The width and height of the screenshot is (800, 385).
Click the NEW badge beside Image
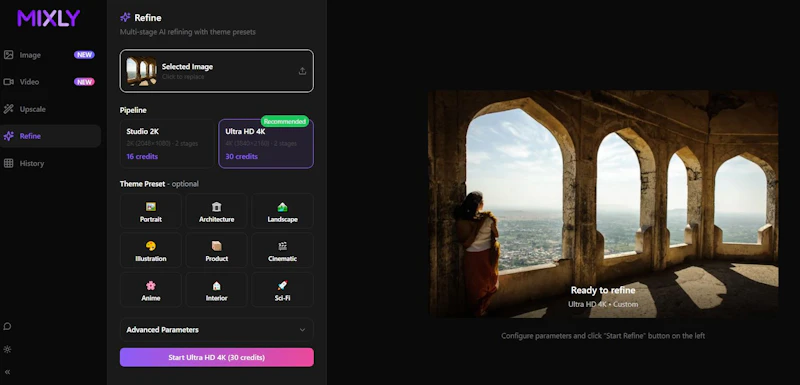[84, 55]
